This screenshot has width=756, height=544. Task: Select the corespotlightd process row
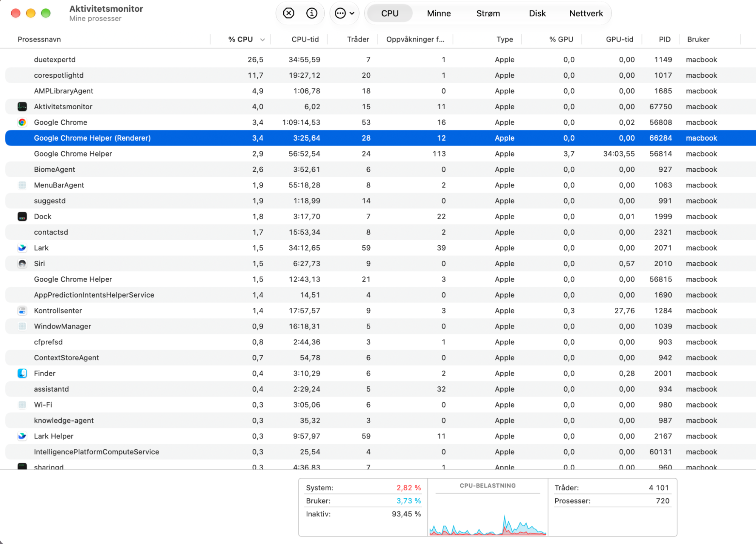click(x=380, y=75)
